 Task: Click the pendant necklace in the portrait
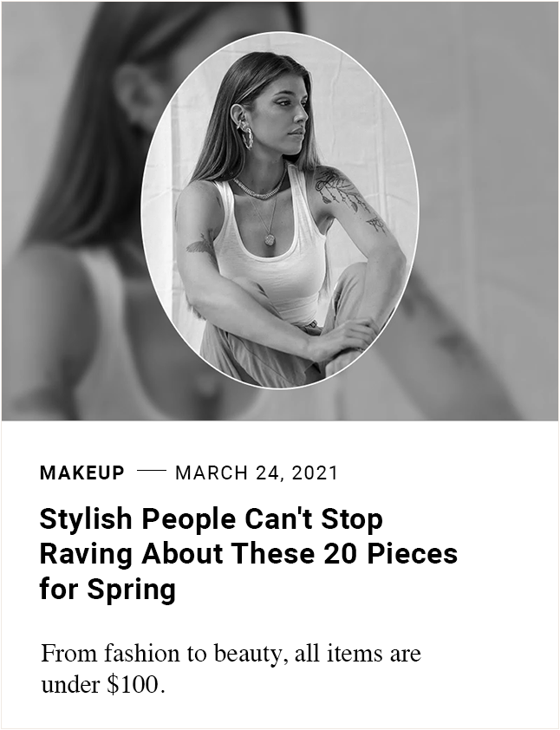(270, 239)
